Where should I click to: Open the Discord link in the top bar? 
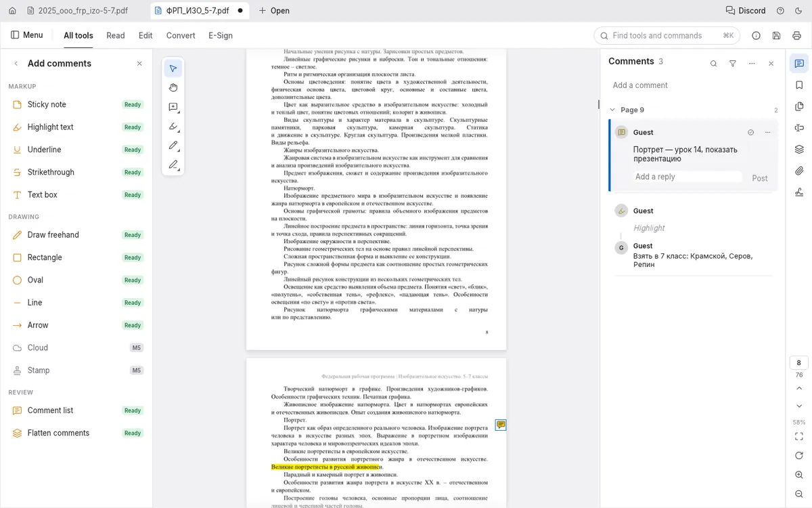pos(746,11)
